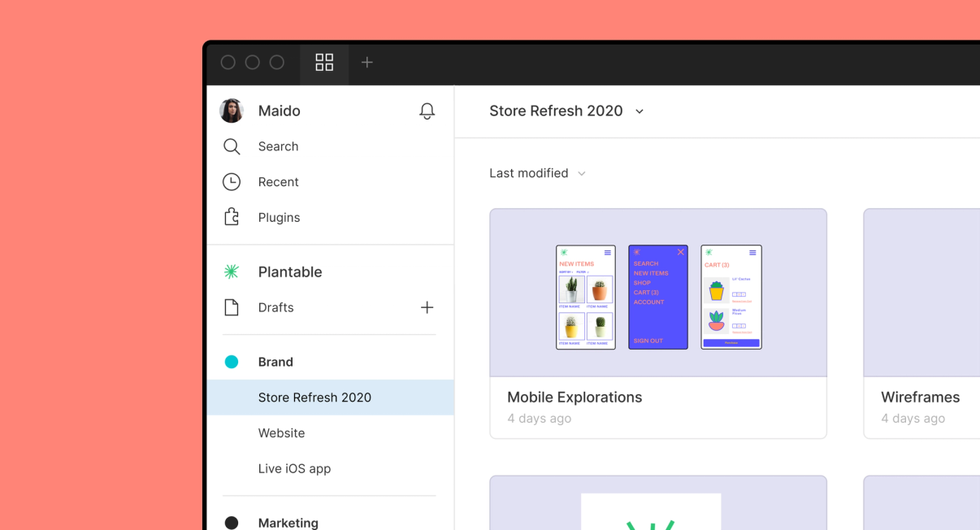
Task: Click the Recent clock icon
Action: (x=232, y=182)
